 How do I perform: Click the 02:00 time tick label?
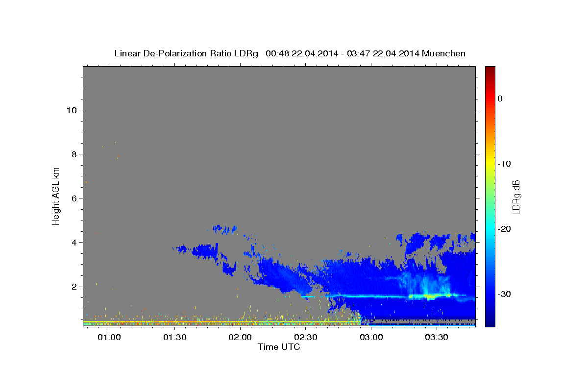tap(241, 338)
